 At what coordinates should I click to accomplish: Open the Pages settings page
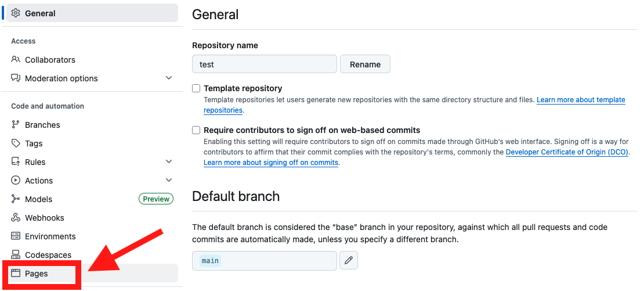click(x=37, y=274)
